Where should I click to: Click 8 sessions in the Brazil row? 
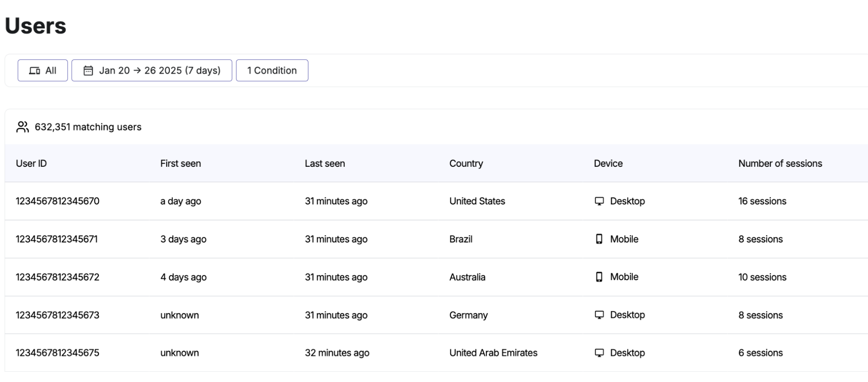point(761,239)
